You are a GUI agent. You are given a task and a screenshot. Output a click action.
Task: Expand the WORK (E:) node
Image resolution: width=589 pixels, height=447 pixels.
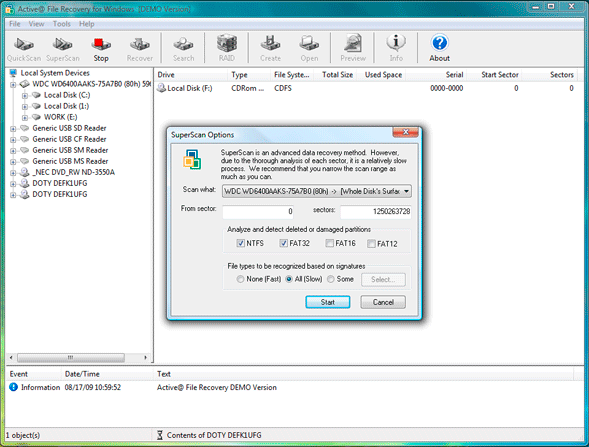point(25,118)
